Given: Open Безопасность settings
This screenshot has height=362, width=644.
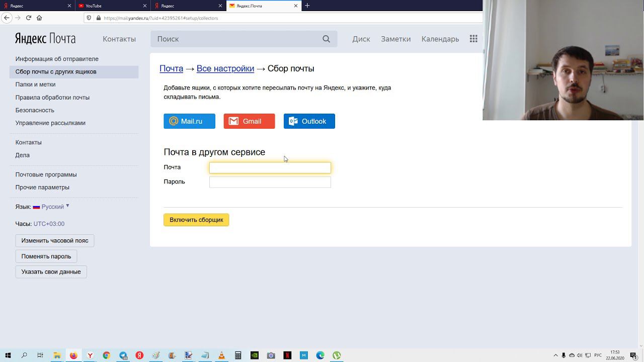Looking at the screenshot, I should pos(35,110).
